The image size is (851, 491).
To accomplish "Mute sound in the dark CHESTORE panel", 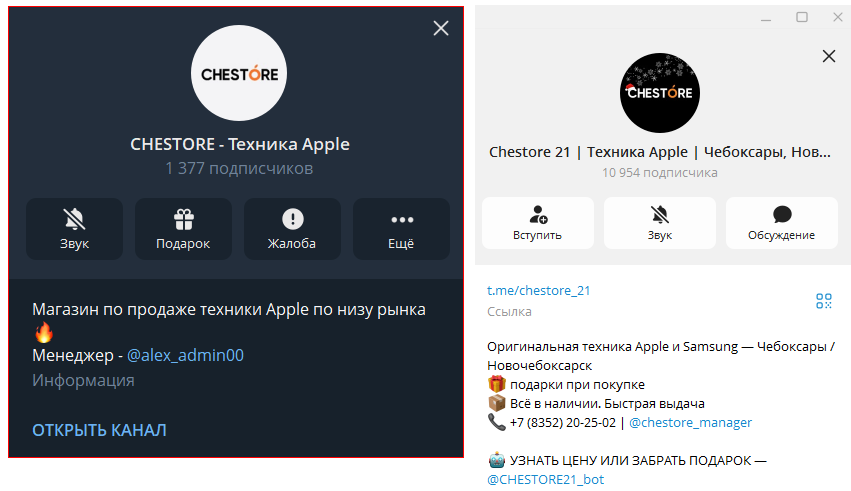I will 74,229.
